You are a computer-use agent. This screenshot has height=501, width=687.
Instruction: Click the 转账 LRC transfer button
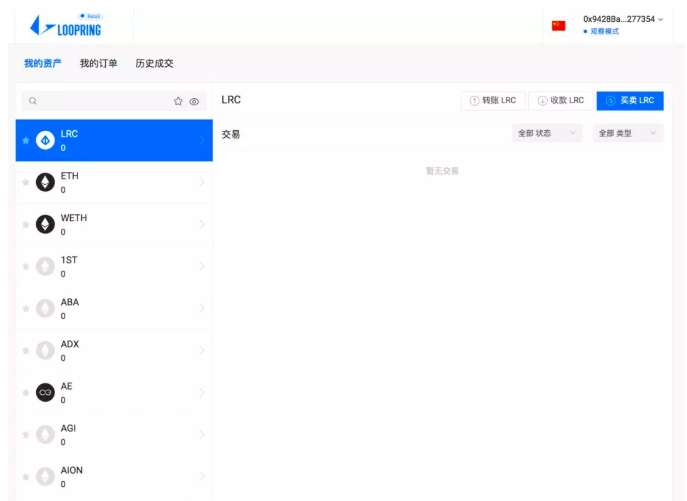493,101
